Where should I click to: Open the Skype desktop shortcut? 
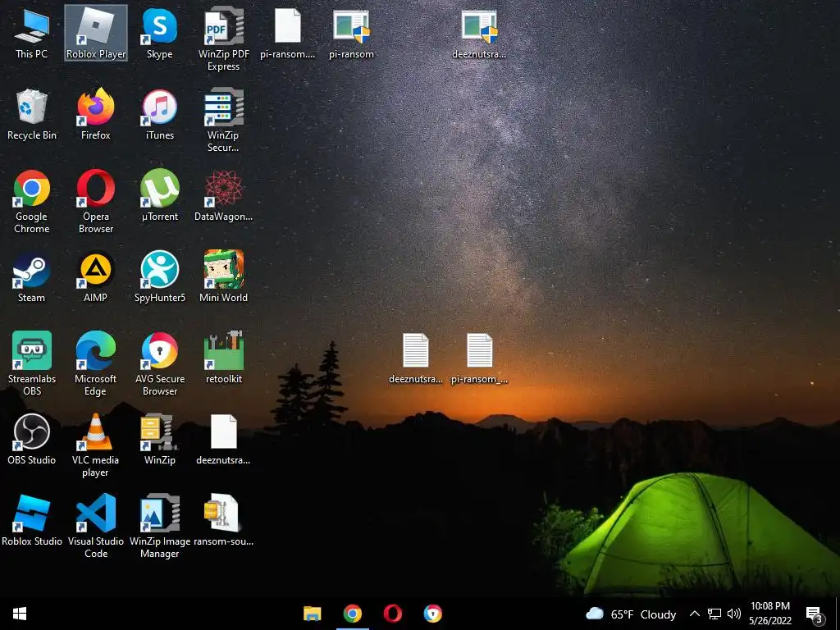pyautogui.click(x=160, y=33)
